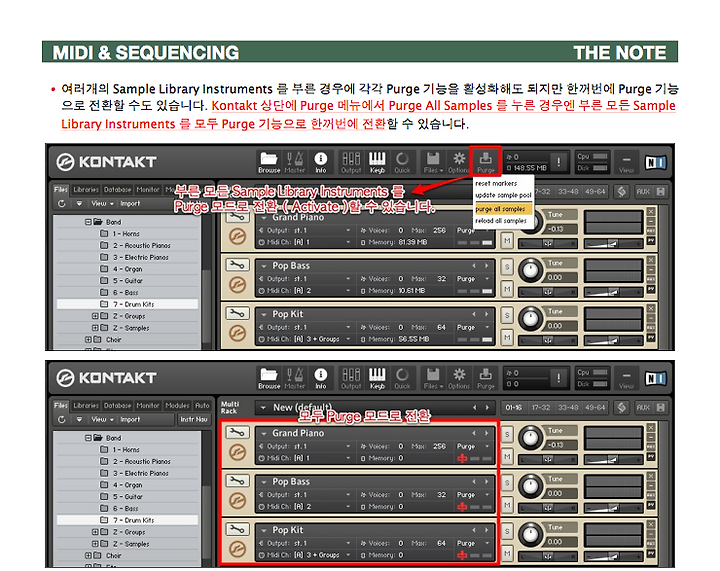Viewport: 720px width, 571px height.
Task: Toggle the AUX button in the lower Kontakt rack header
Action: coord(643,408)
